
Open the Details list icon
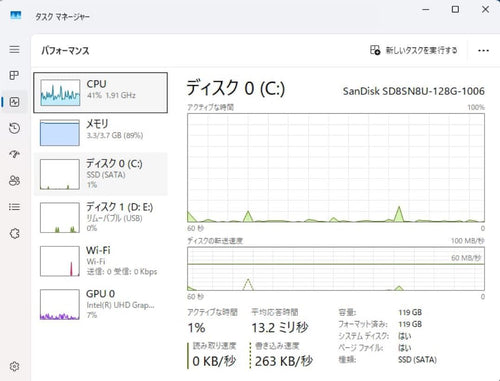tap(14, 207)
